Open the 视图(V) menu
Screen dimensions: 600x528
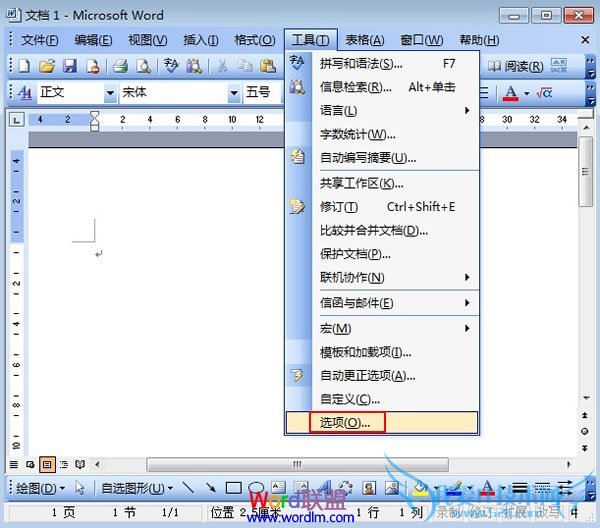(x=147, y=40)
